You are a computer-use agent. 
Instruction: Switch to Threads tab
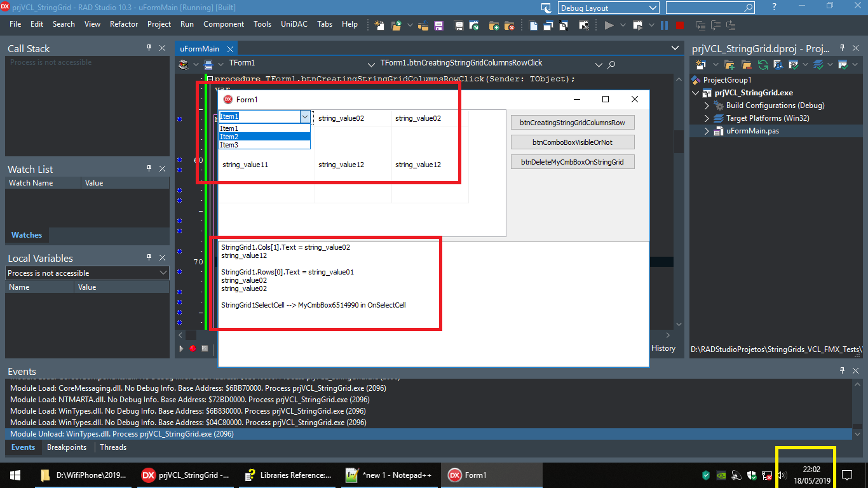point(113,447)
